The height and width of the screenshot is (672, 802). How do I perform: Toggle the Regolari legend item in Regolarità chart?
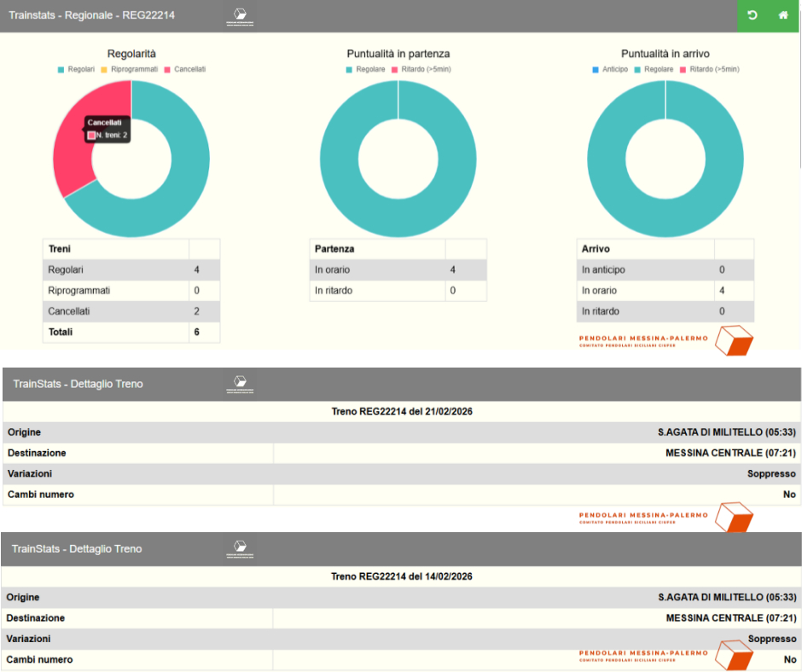[76, 69]
